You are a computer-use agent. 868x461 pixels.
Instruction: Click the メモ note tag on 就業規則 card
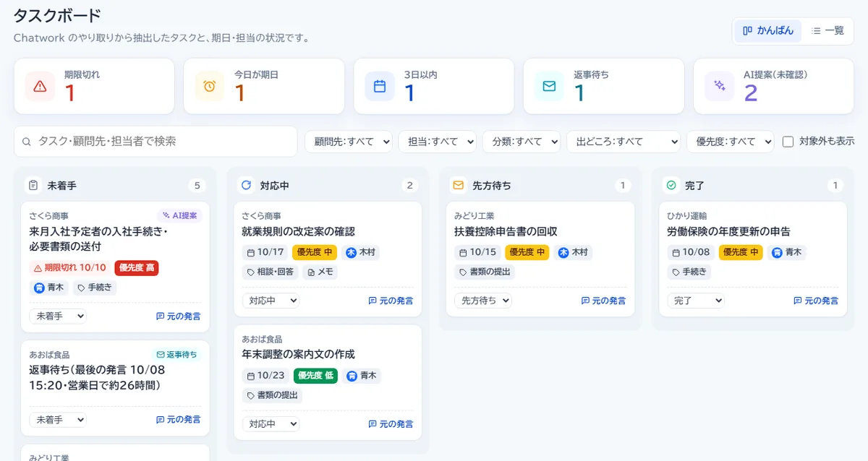320,272
